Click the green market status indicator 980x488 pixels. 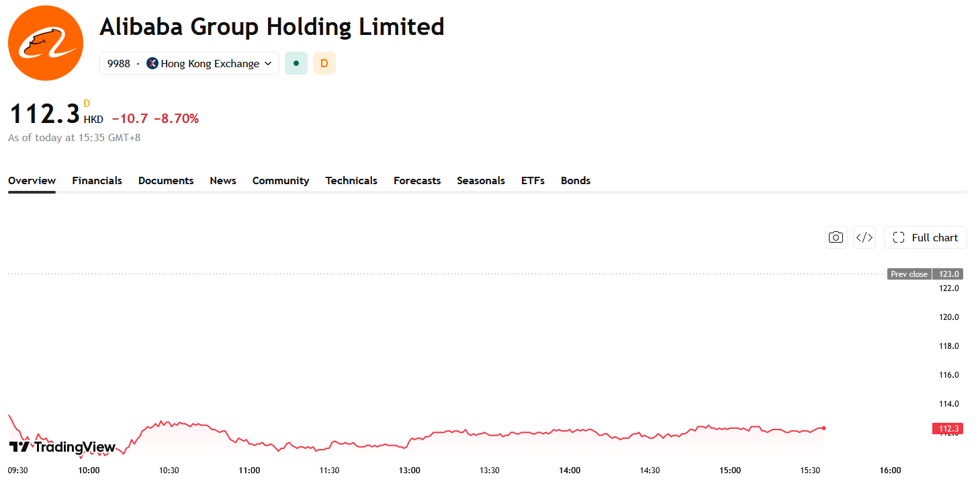tap(296, 63)
